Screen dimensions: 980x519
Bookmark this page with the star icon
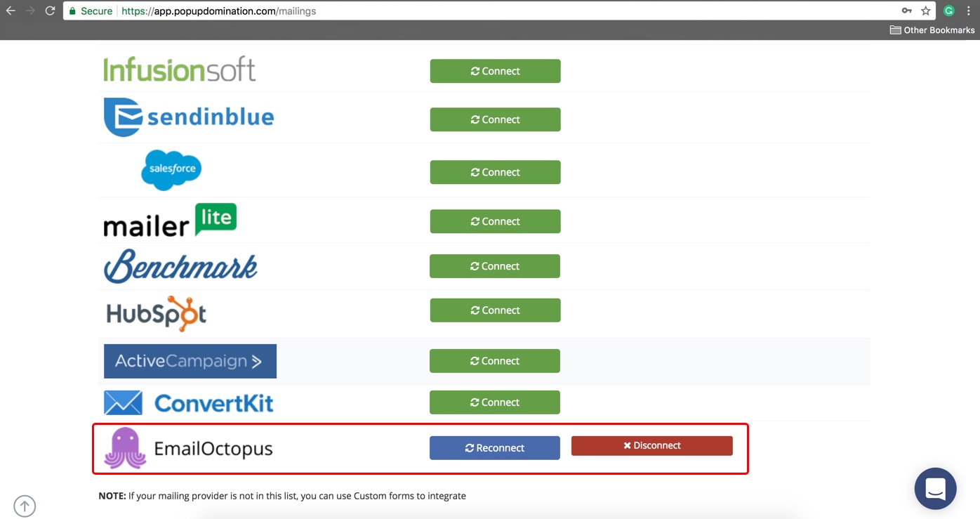pos(926,11)
